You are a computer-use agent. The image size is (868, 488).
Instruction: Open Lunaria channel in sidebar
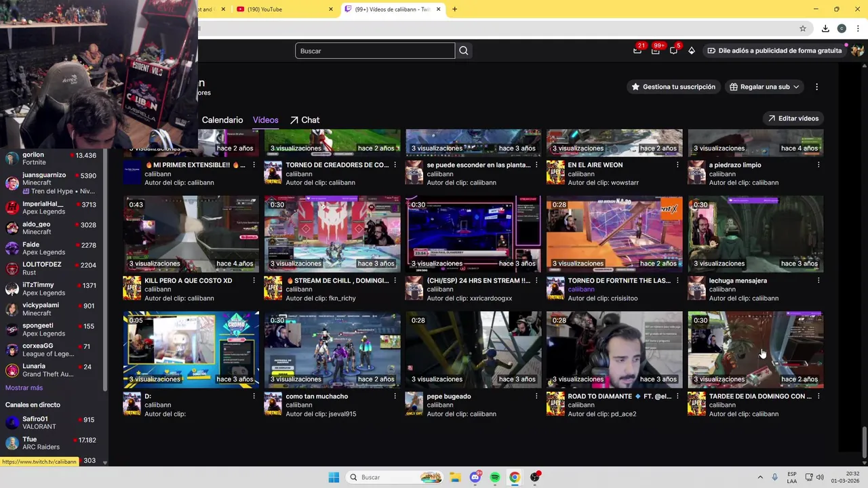(51, 370)
